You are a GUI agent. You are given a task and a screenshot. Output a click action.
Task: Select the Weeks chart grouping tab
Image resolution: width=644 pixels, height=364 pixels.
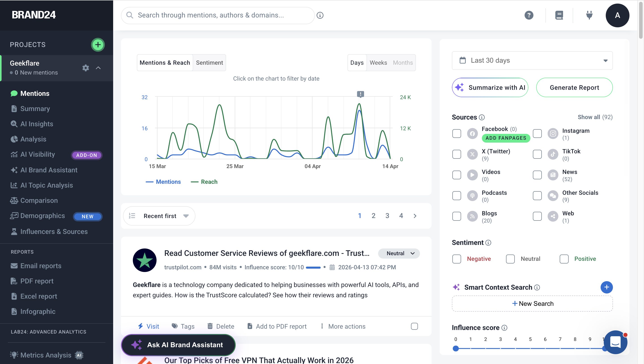(x=378, y=63)
